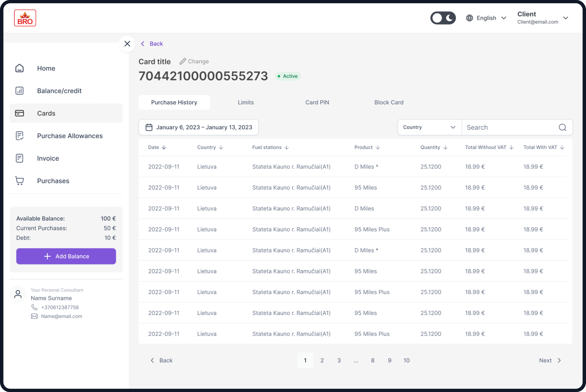This screenshot has height=392, width=586.
Task: Click the Cards card icon
Action: [x=20, y=113]
